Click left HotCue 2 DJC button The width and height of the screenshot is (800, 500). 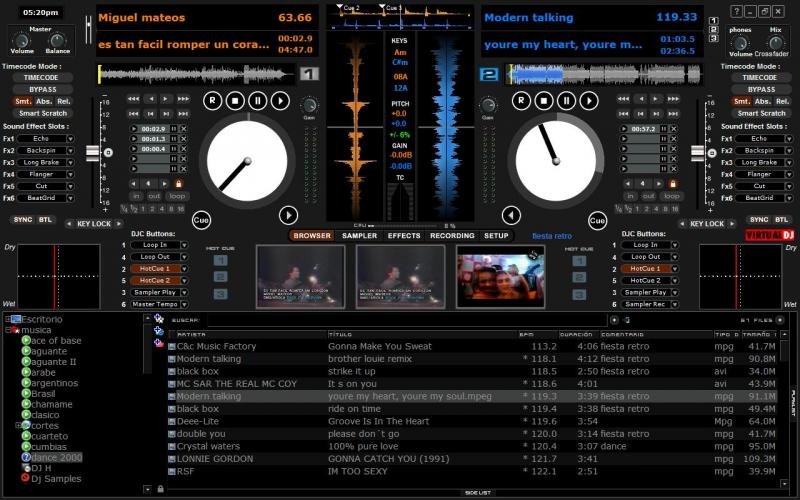[155, 281]
